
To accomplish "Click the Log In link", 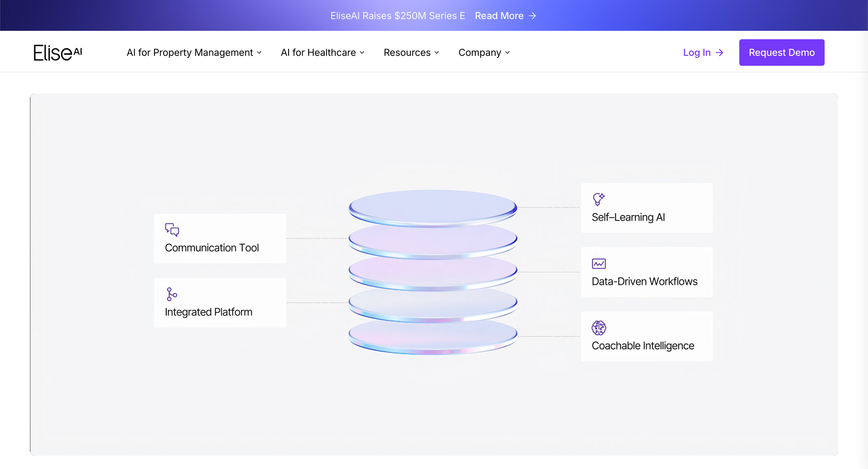I will click(x=697, y=52).
